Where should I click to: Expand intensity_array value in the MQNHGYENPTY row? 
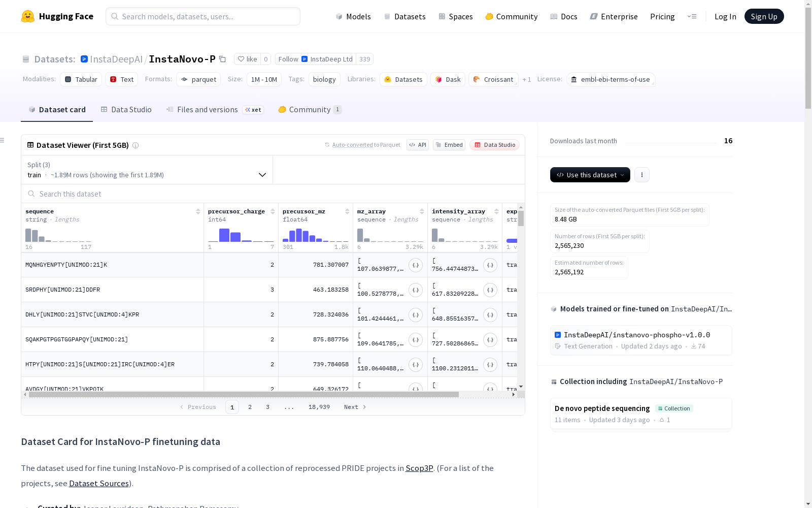tap(490, 265)
